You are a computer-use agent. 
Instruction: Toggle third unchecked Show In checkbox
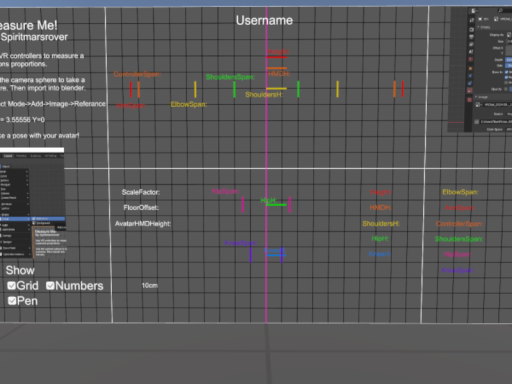click(x=506, y=83)
